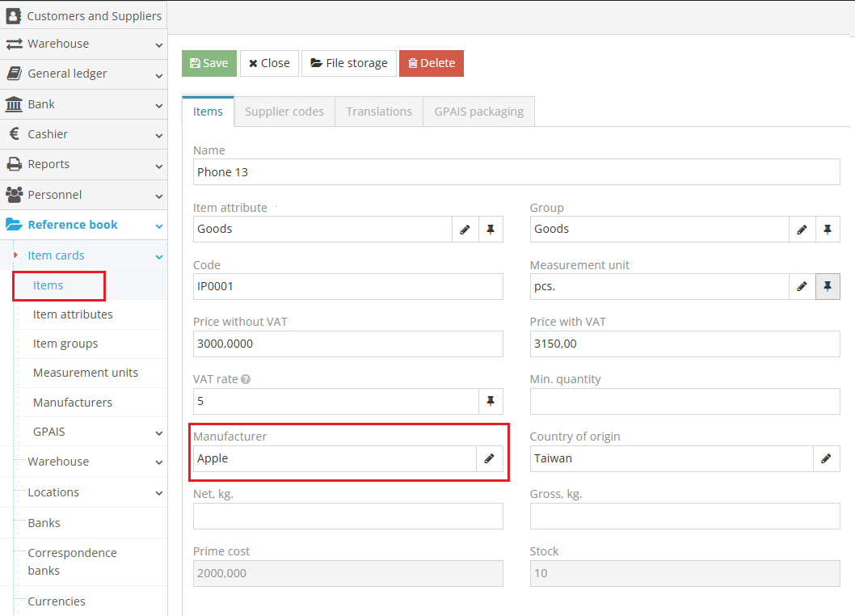Click the Bank icon in the sidebar
Screen dimensions: 855x616
11,104
